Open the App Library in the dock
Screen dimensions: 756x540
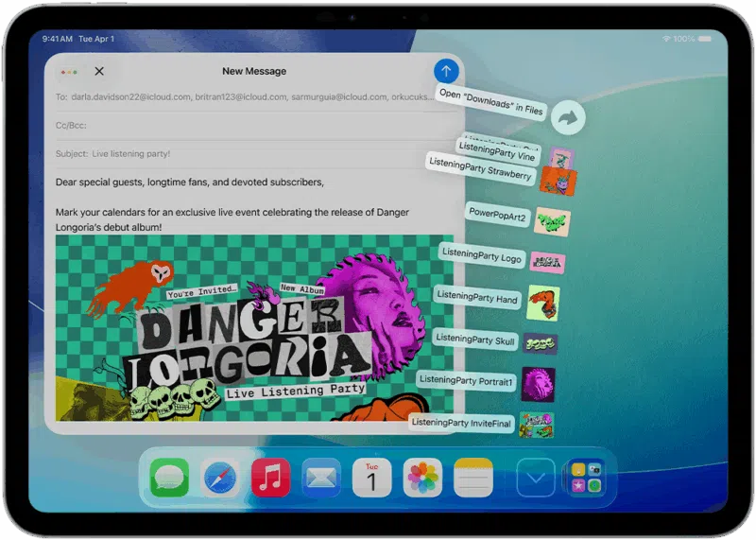coord(586,478)
